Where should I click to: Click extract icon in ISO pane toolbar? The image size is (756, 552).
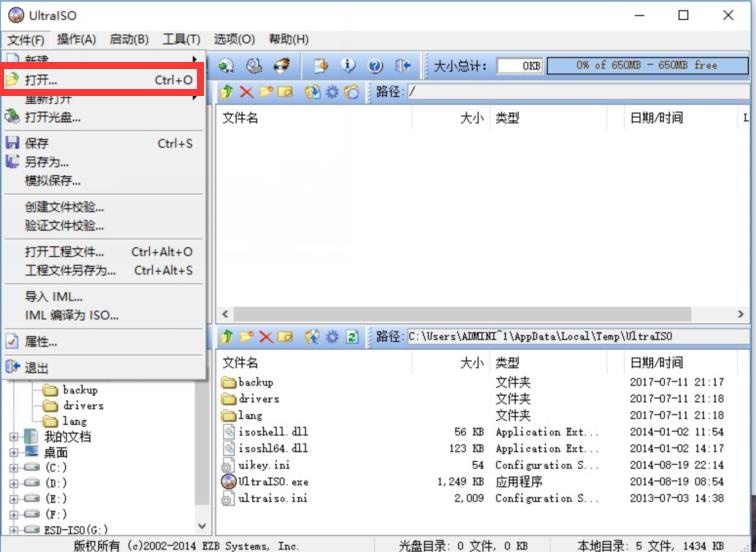point(312,92)
